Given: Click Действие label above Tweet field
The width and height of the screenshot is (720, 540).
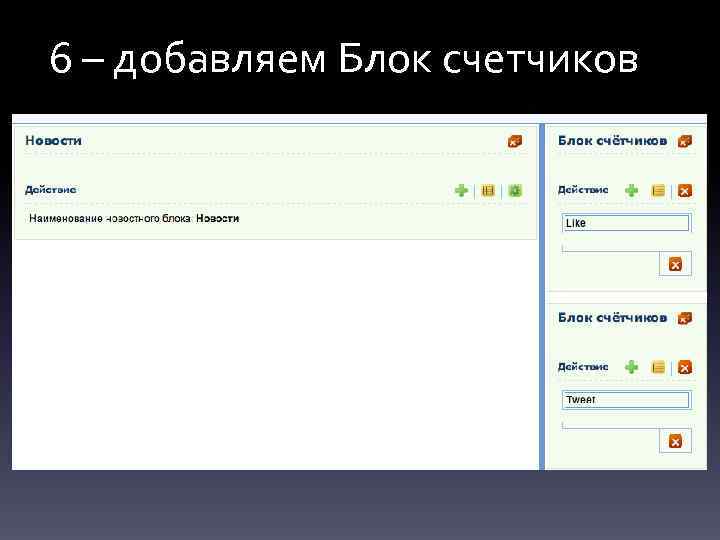Looking at the screenshot, I should [x=583, y=366].
